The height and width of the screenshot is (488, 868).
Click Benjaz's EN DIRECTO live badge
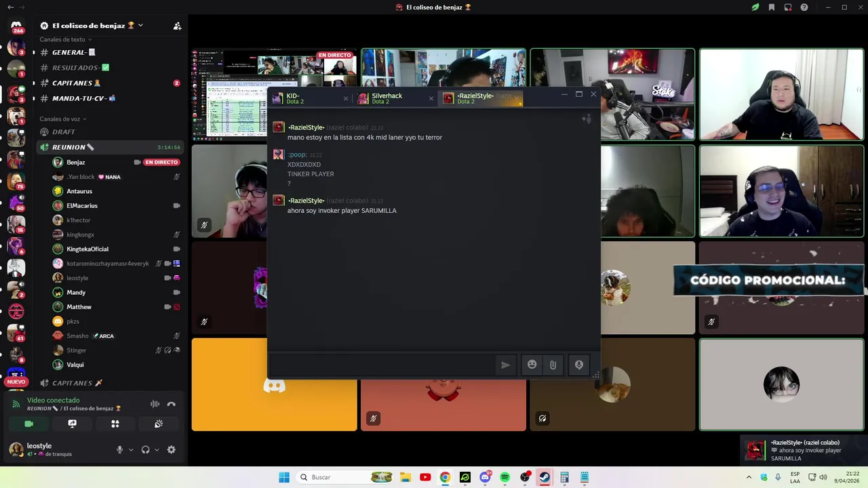click(161, 162)
